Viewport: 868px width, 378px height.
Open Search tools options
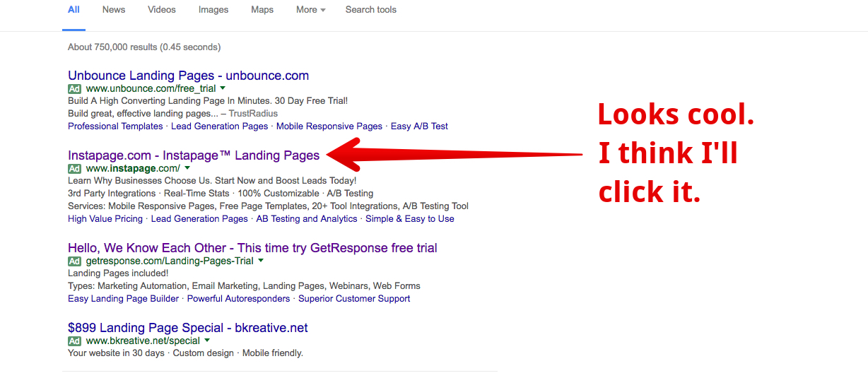370,10
